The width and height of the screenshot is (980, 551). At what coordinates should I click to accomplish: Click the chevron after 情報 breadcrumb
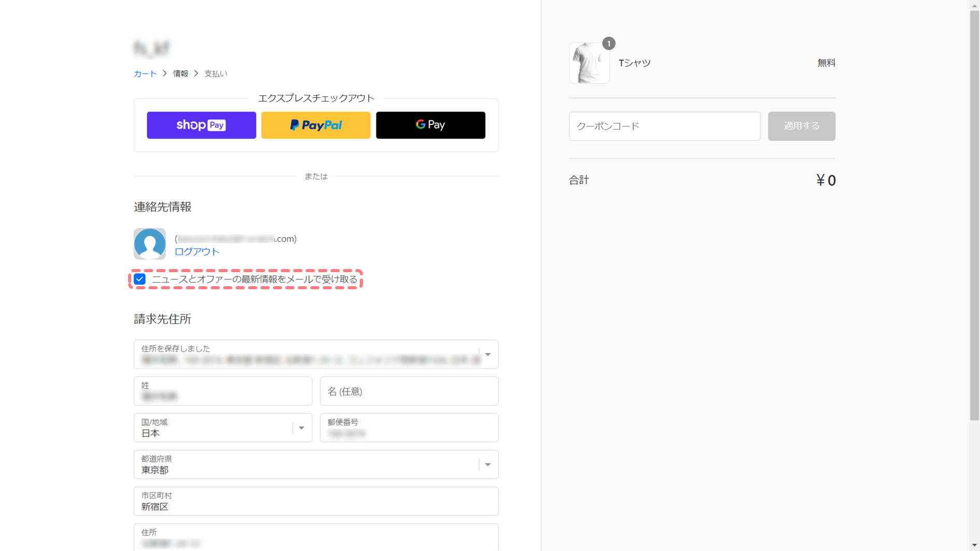(x=196, y=74)
